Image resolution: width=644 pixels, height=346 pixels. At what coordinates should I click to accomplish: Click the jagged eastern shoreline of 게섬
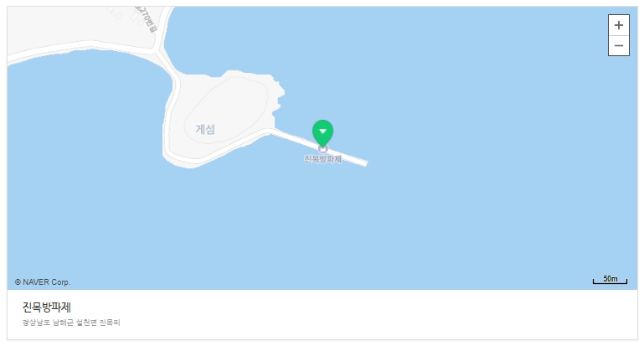pyautogui.click(x=279, y=98)
